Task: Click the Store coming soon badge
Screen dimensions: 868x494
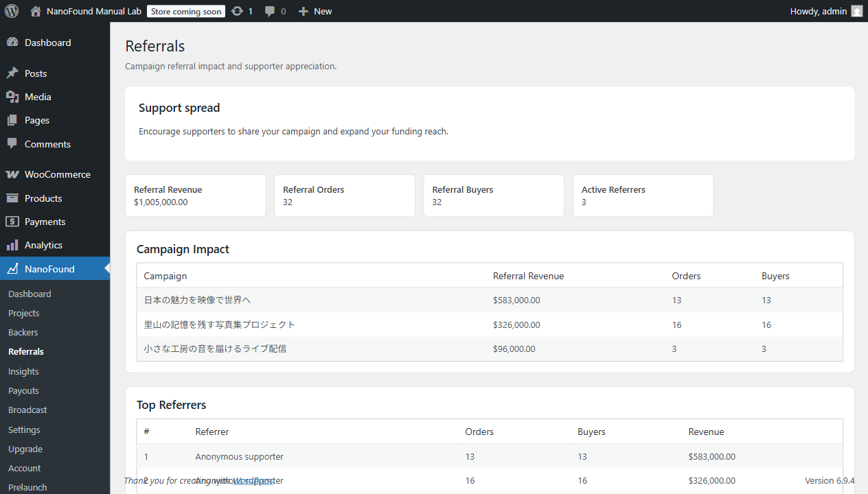Action: click(x=186, y=12)
